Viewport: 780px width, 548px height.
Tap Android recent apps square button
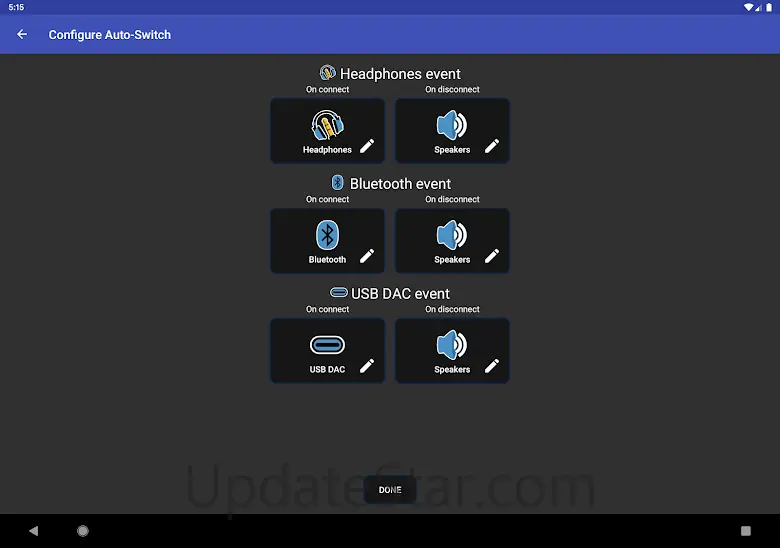746,531
